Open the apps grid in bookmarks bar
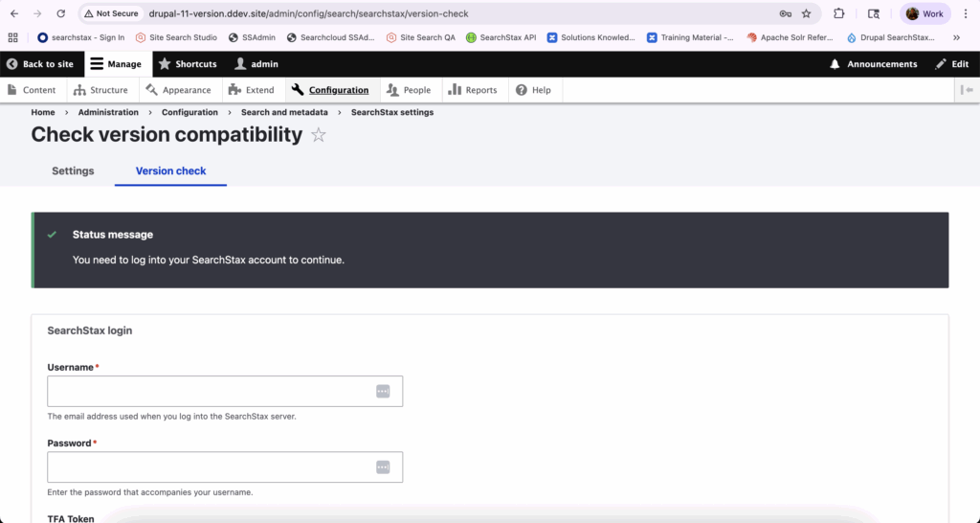This screenshot has height=523, width=980. coord(13,37)
